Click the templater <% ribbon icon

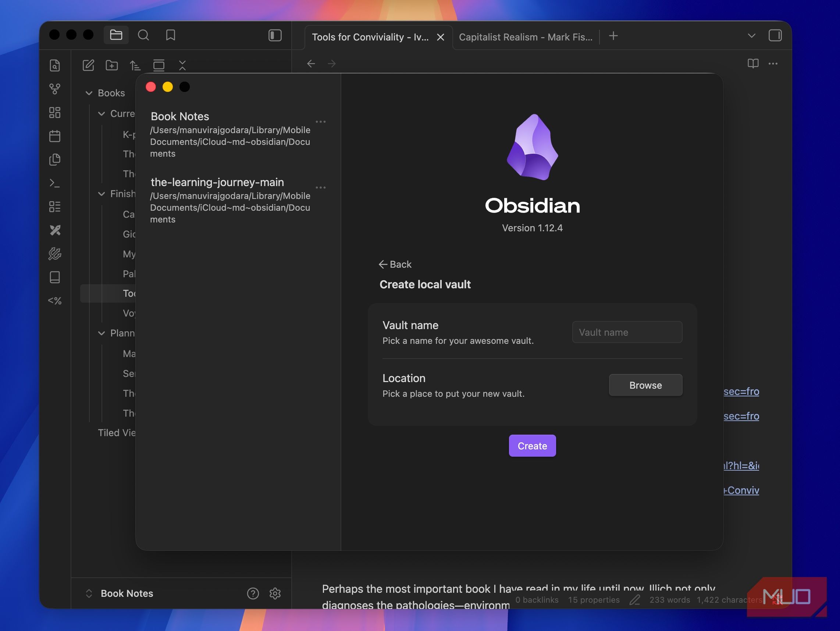[x=55, y=301]
